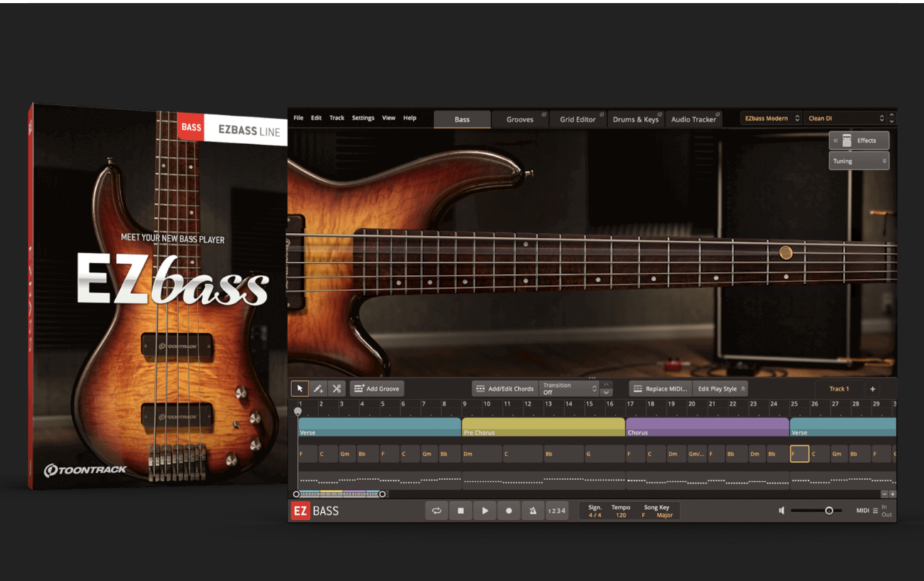924x581 pixels.
Task: Click bar 17 on the timeline ruler
Action: pyautogui.click(x=630, y=404)
